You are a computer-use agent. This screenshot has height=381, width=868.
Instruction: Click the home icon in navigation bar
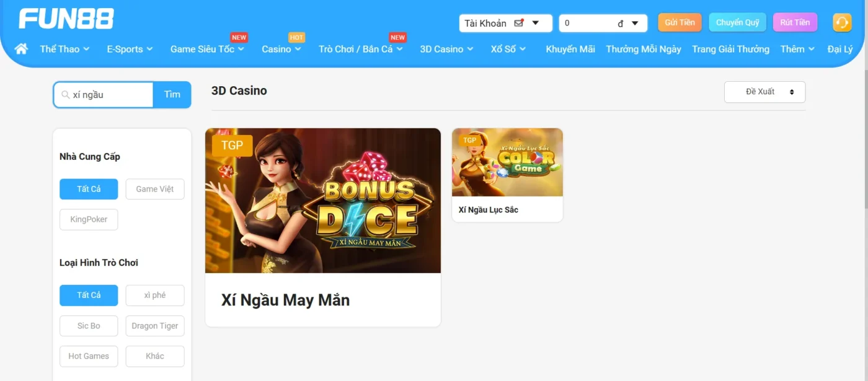(21, 48)
